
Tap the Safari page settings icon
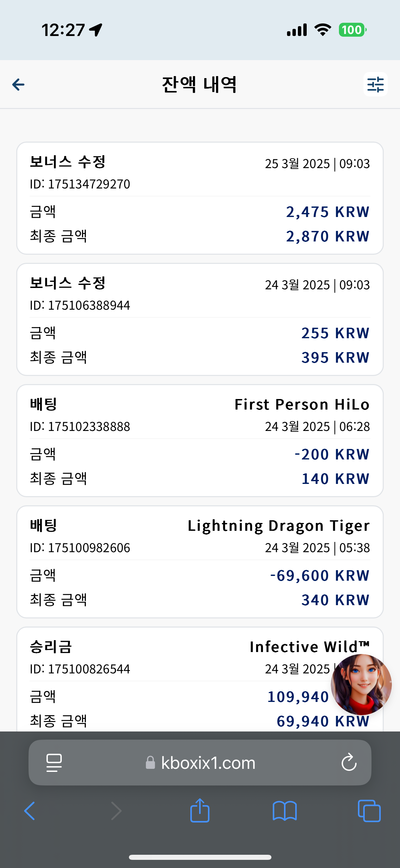(x=54, y=763)
